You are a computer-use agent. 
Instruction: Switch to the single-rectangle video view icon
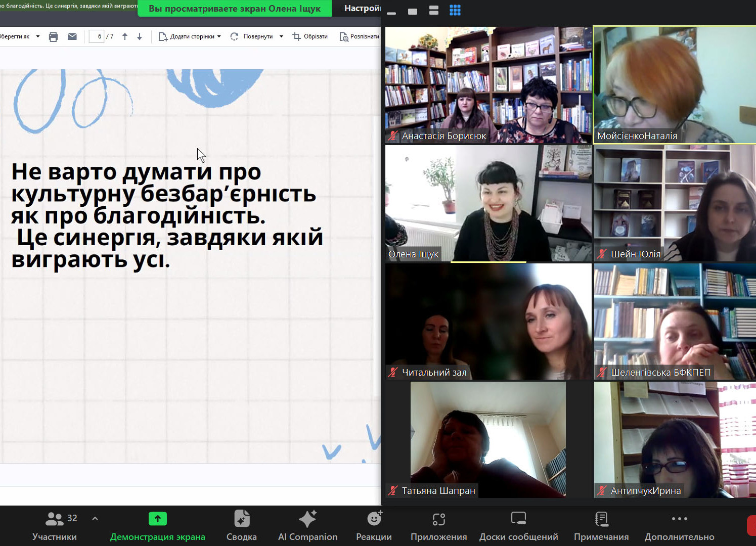(413, 11)
